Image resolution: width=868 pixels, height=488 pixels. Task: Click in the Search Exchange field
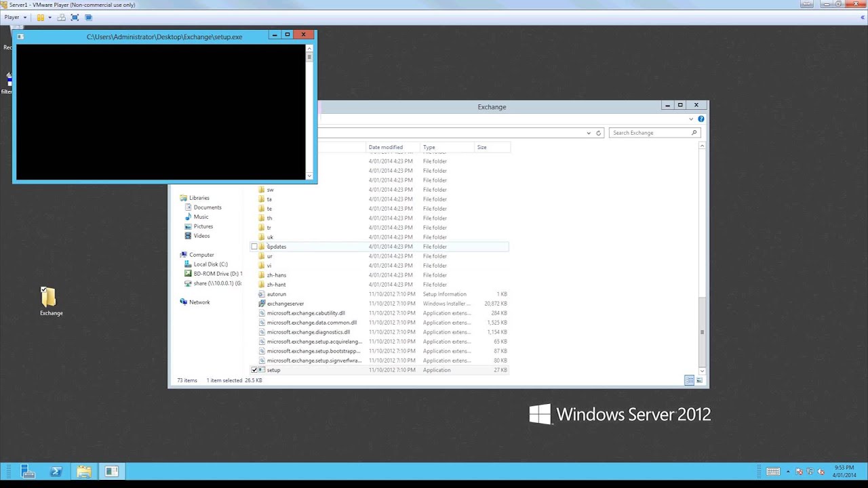coord(650,133)
